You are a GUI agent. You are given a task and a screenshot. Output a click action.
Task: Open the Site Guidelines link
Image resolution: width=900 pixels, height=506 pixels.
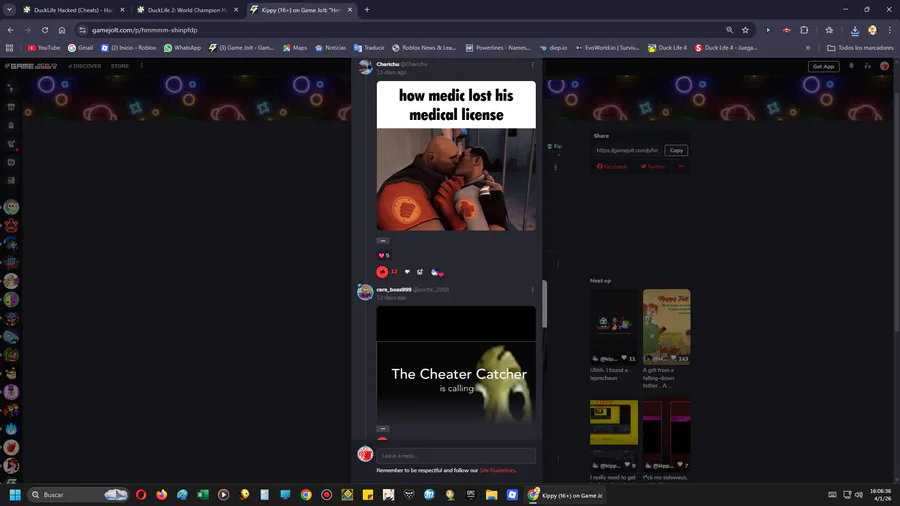pos(497,470)
